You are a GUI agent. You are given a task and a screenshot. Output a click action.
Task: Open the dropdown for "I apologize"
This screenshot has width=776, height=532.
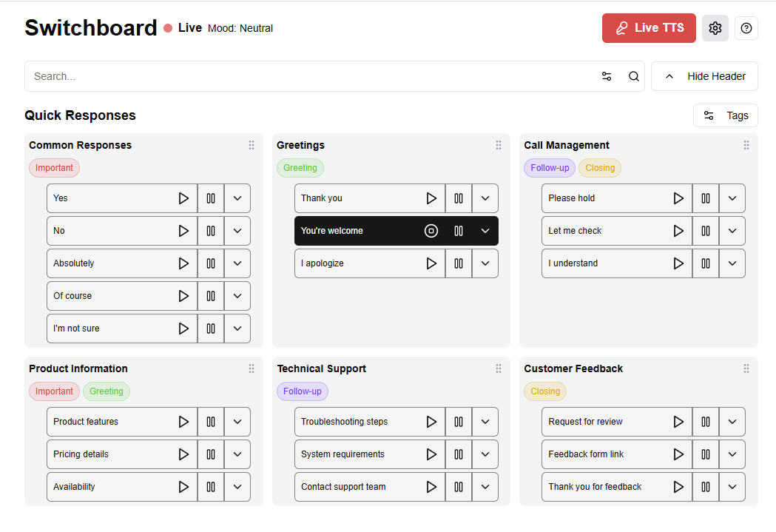[x=485, y=263]
